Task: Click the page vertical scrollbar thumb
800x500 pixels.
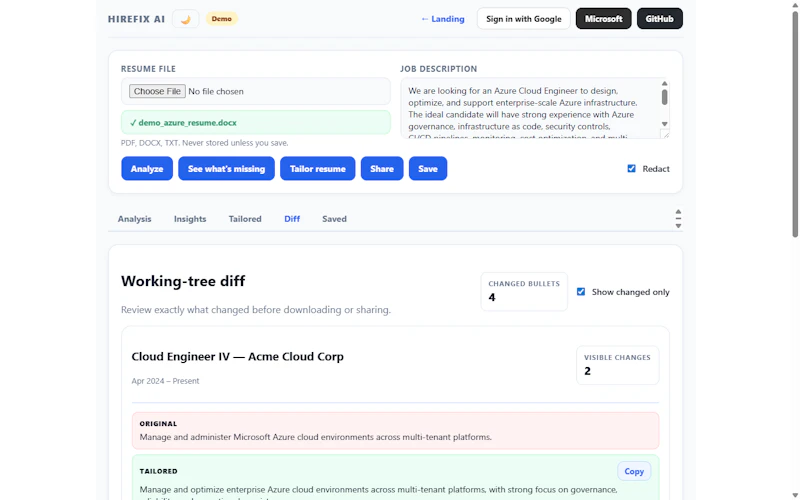Action: pyautogui.click(x=795, y=122)
